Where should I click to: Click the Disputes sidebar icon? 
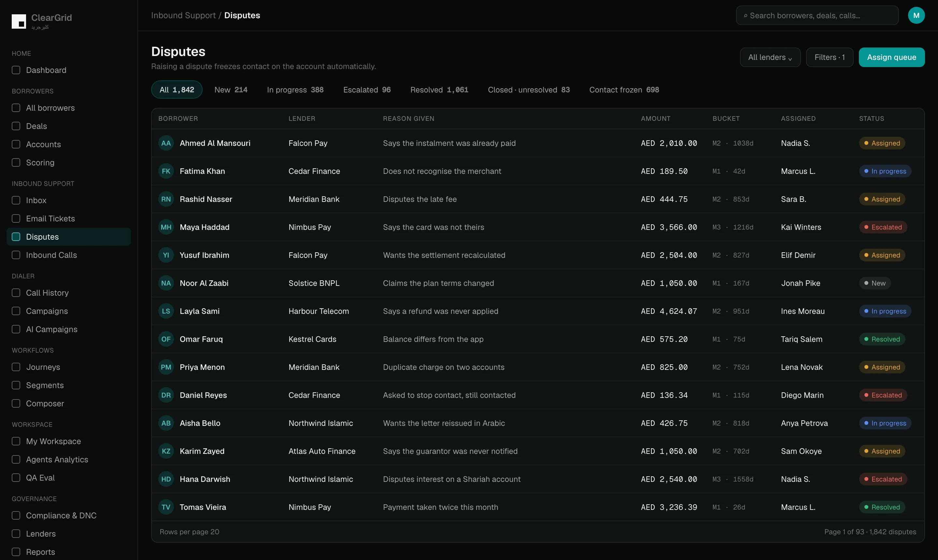point(16,237)
